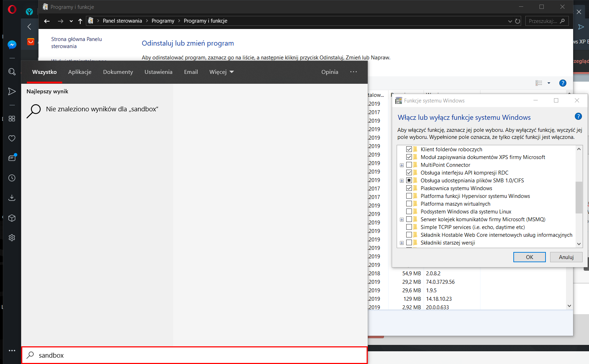
Task: Go up one folder level arrow
Action: 80,21
